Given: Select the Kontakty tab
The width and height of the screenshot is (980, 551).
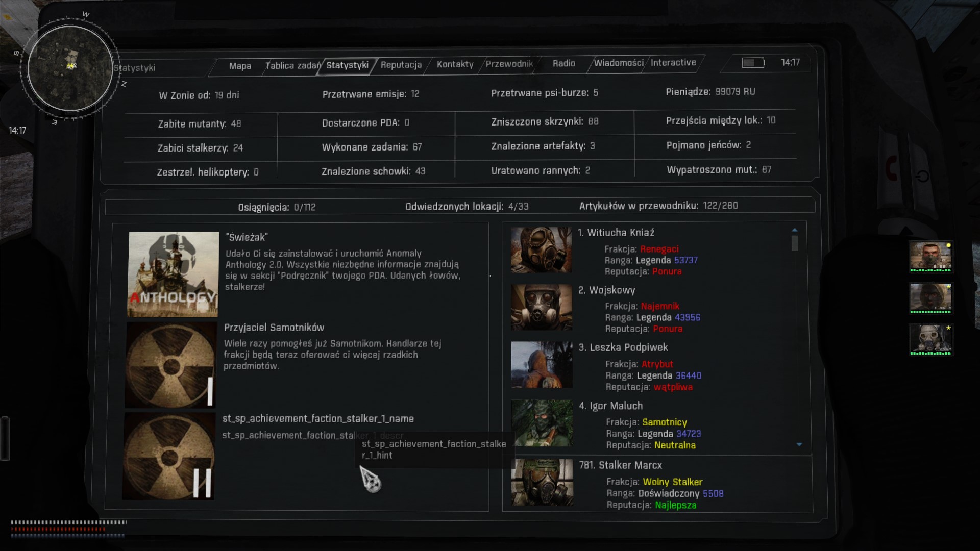Looking at the screenshot, I should click(x=455, y=64).
